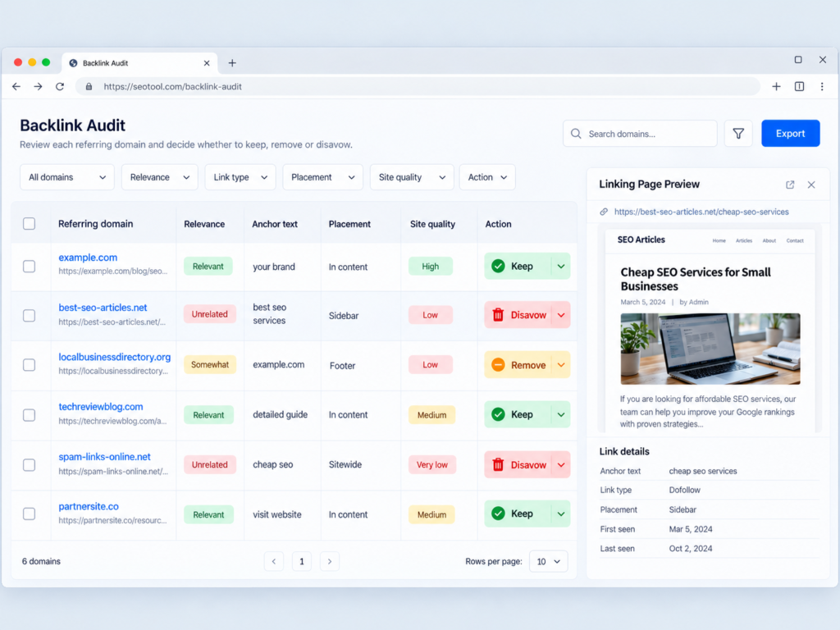
Task: Click the trash icon for spam-links-online.net
Action: (x=498, y=464)
